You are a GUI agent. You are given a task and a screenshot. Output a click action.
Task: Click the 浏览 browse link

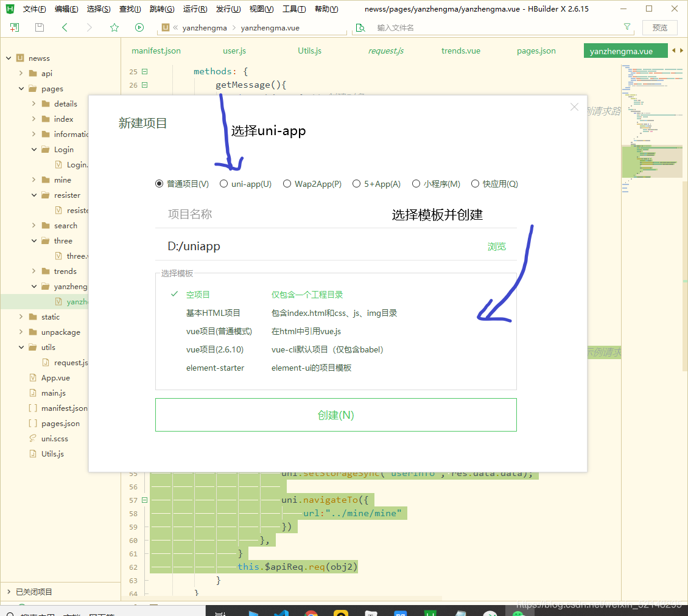tap(497, 247)
